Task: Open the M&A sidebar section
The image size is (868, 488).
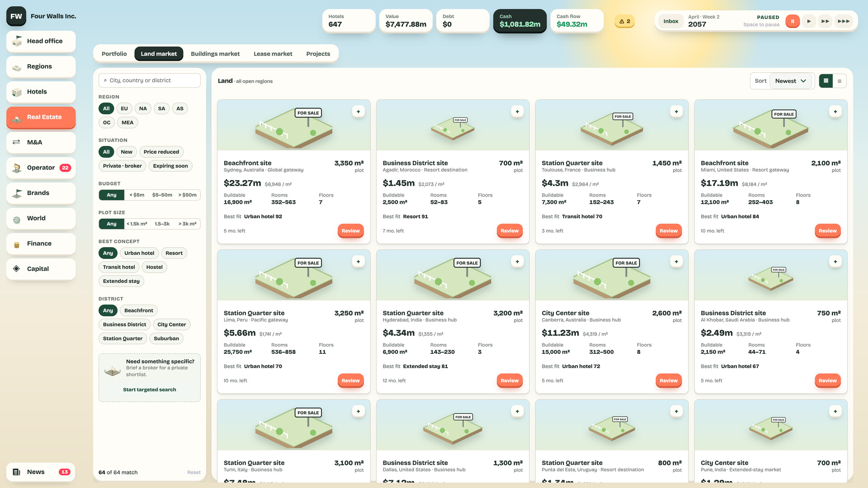Action: pyautogui.click(x=41, y=142)
